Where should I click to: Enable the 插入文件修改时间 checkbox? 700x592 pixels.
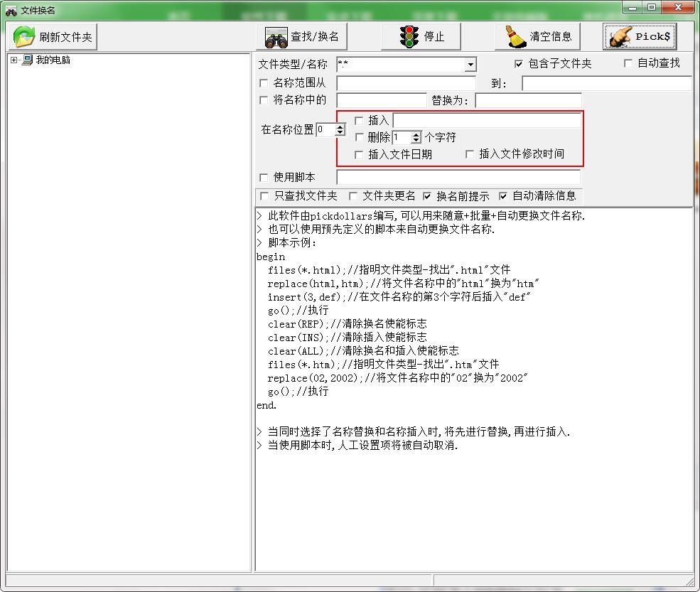click(470, 154)
